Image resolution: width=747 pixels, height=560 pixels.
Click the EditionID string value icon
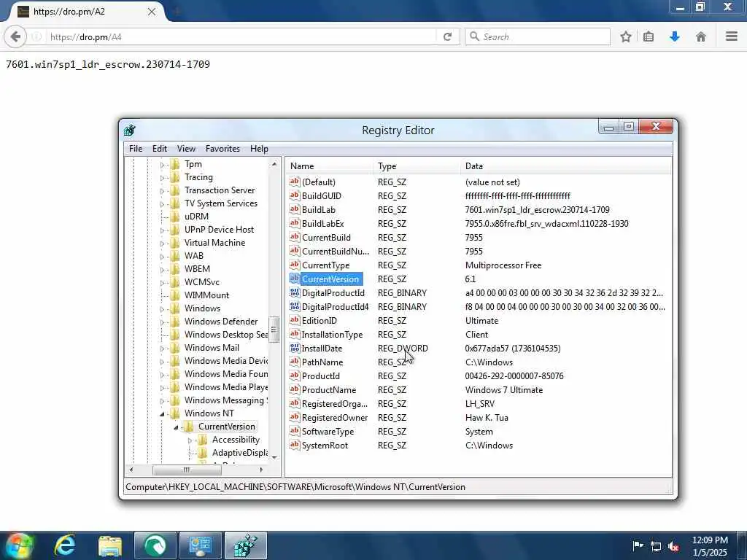click(295, 320)
